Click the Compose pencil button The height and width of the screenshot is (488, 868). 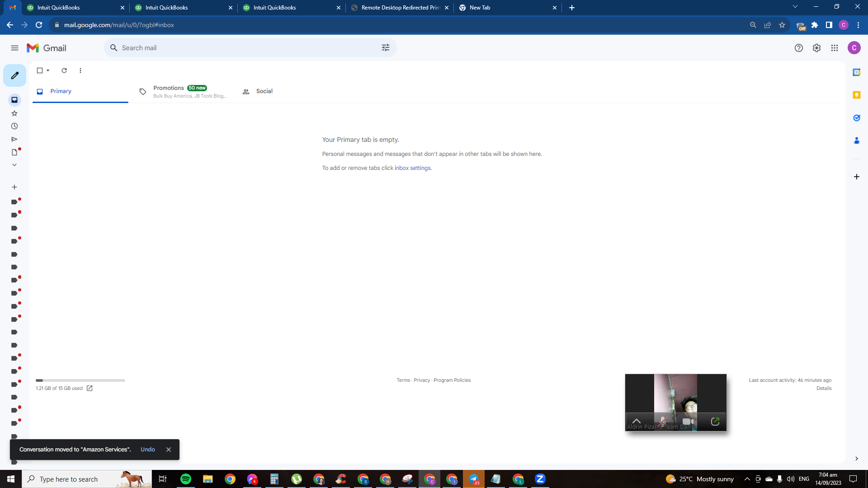coord(14,75)
